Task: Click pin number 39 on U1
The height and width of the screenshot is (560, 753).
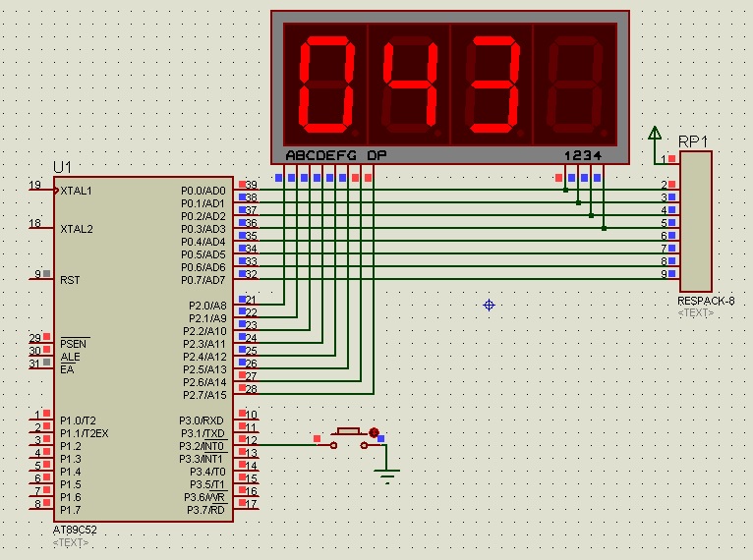Action: click(252, 185)
